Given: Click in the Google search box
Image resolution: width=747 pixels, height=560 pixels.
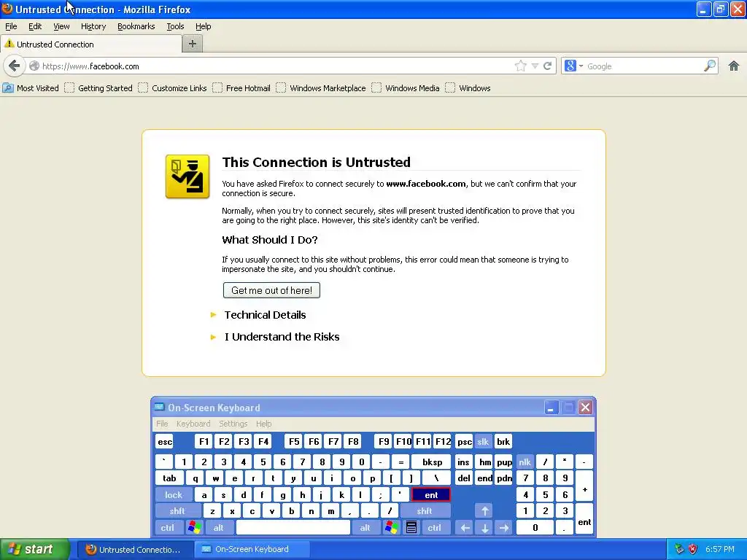Looking at the screenshot, I should tap(643, 66).
